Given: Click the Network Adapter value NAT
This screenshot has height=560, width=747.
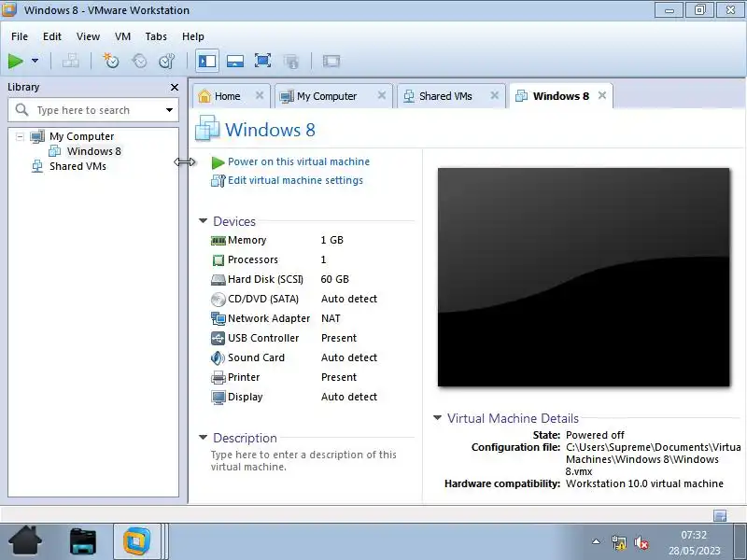Looking at the screenshot, I should (x=331, y=318).
